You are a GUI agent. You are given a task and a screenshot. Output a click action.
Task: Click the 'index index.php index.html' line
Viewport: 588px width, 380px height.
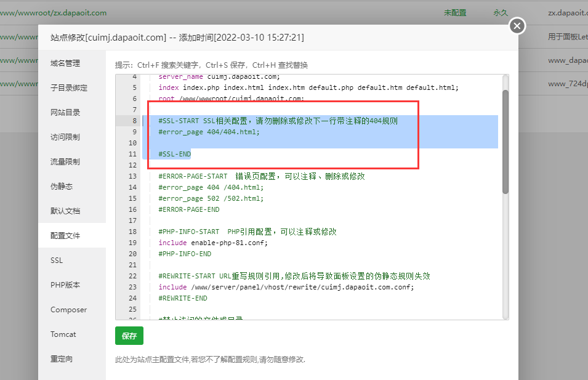pos(308,88)
